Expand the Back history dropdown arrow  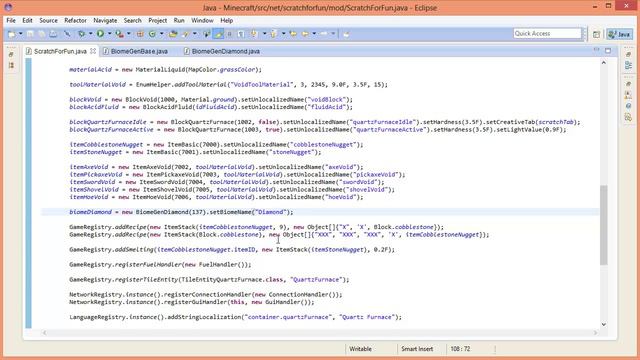(x=314, y=34)
